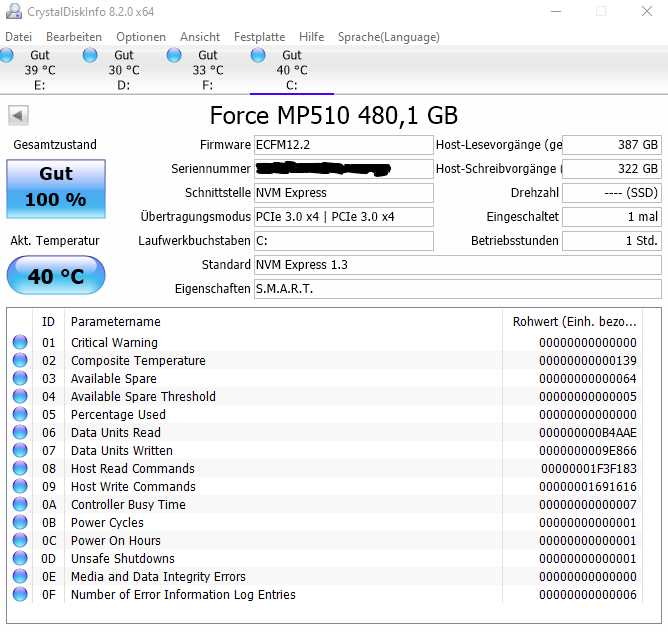Click status orb of Available Spare row (03)
Image resolution: width=668 pixels, height=632 pixels.
(20, 378)
